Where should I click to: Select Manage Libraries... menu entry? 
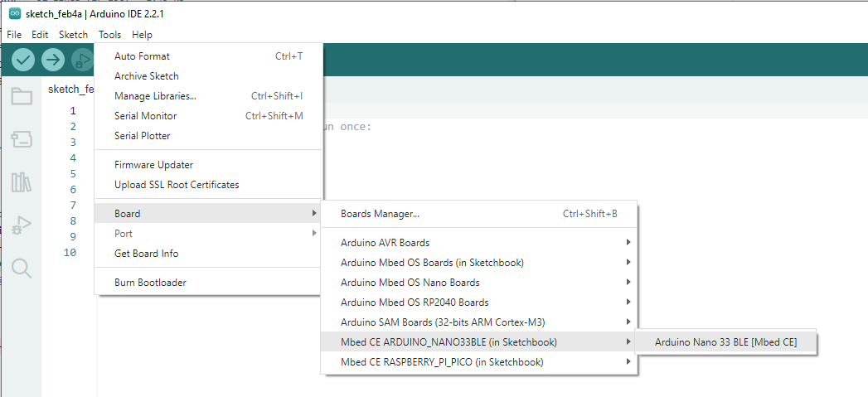pos(208,96)
